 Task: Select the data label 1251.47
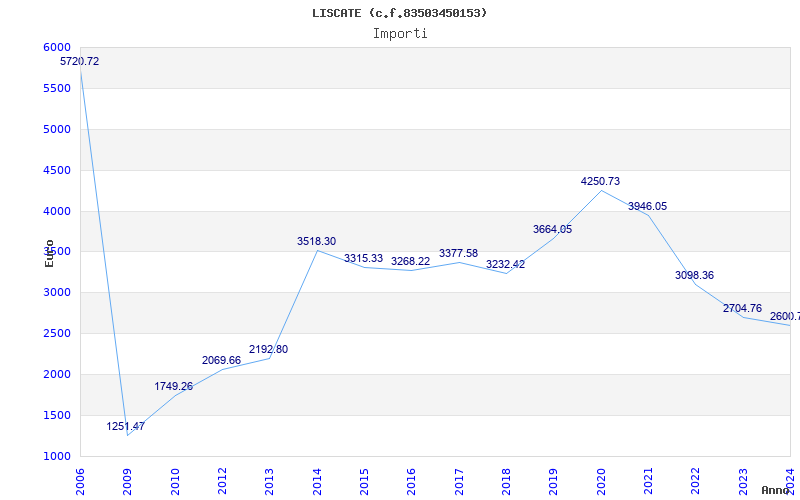tap(126, 427)
